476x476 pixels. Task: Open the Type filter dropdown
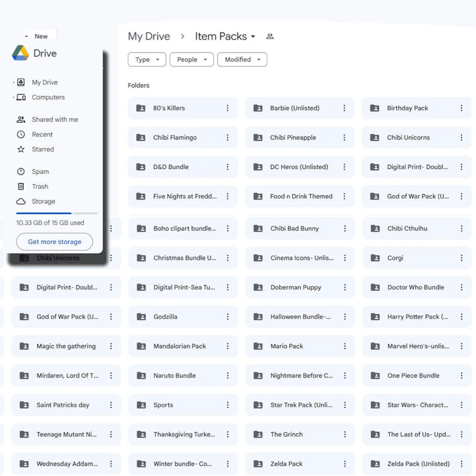coord(147,59)
